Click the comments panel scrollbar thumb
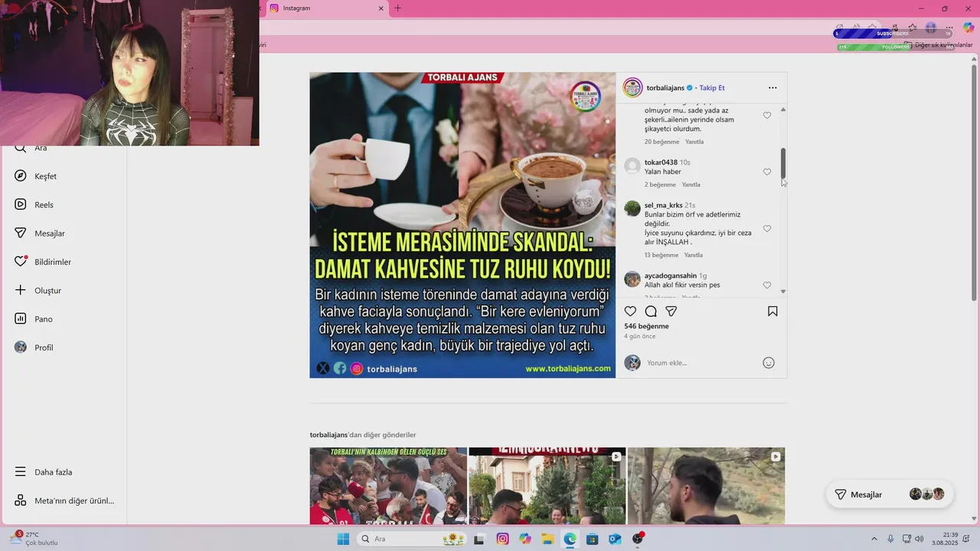This screenshot has width=980, height=551. 783,164
